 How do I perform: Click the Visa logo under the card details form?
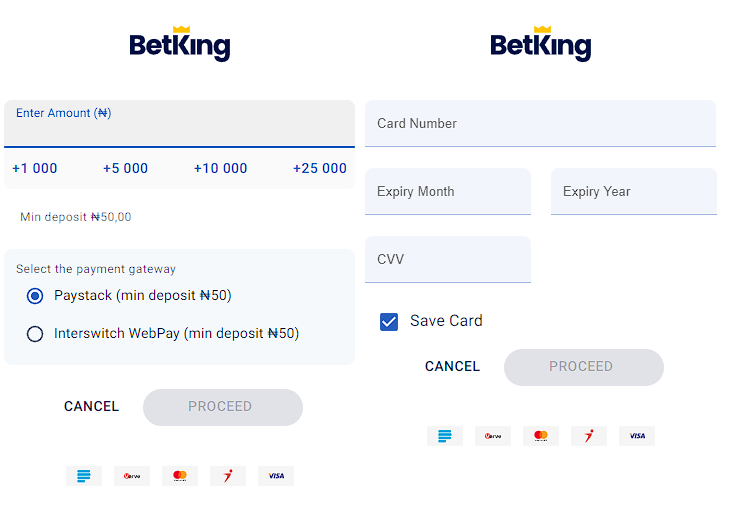637,436
